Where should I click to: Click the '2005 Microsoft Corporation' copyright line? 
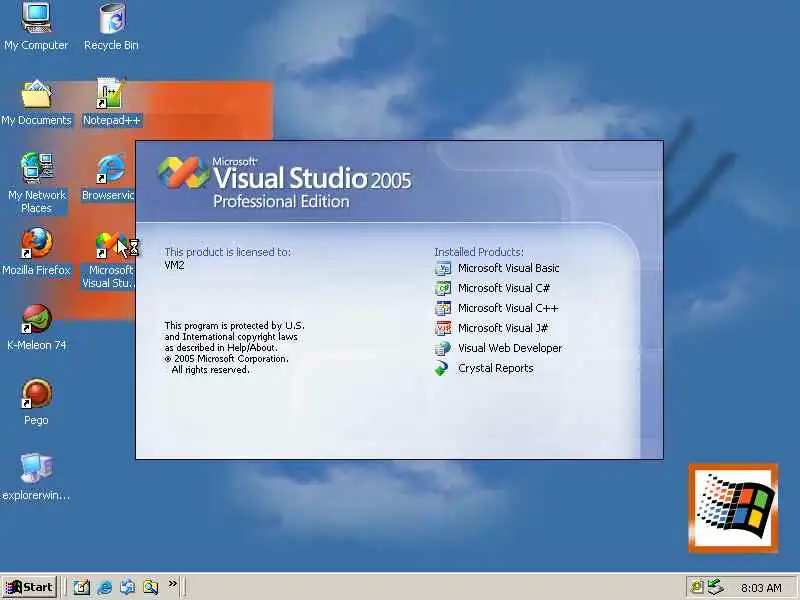227,359
